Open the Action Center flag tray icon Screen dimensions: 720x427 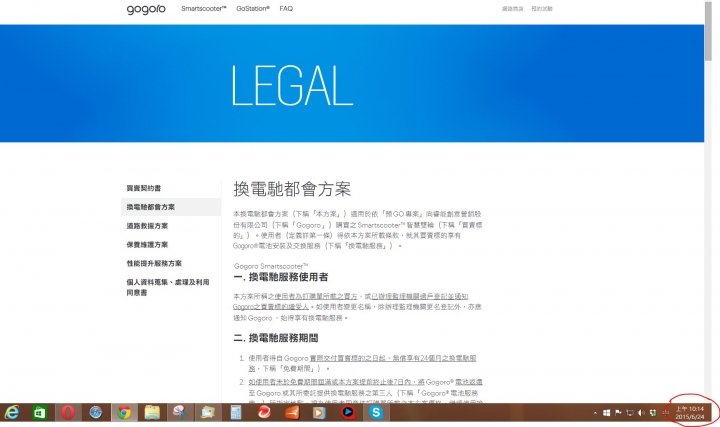tap(618, 413)
